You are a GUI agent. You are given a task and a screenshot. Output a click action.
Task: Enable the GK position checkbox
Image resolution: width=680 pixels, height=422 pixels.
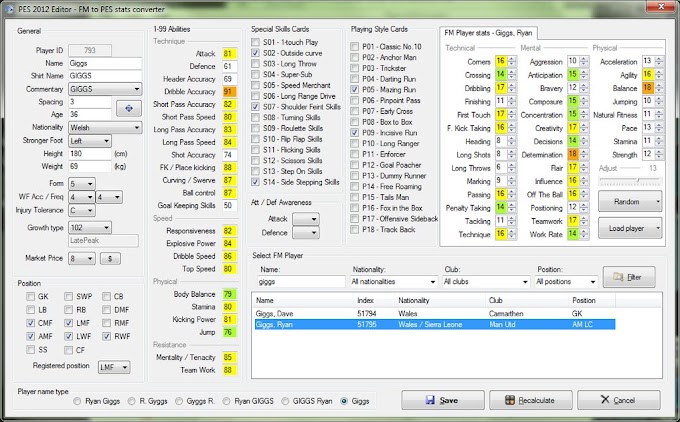[30, 297]
